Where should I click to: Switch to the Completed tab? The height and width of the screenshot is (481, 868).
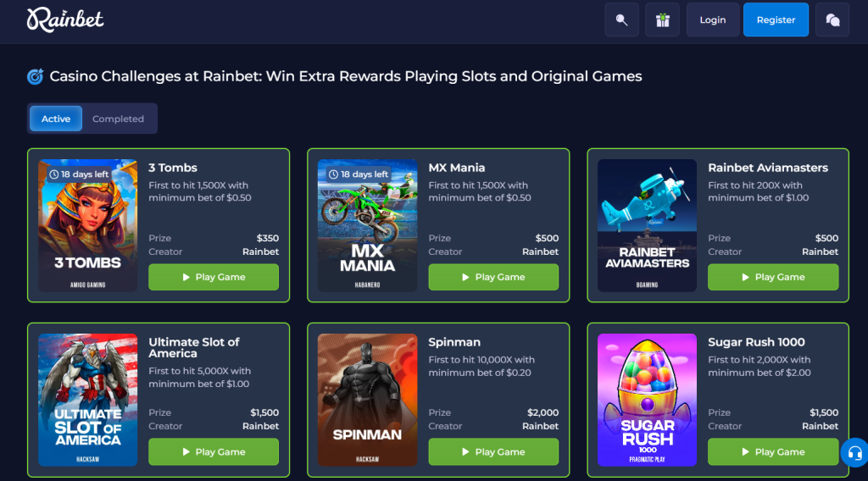(118, 119)
